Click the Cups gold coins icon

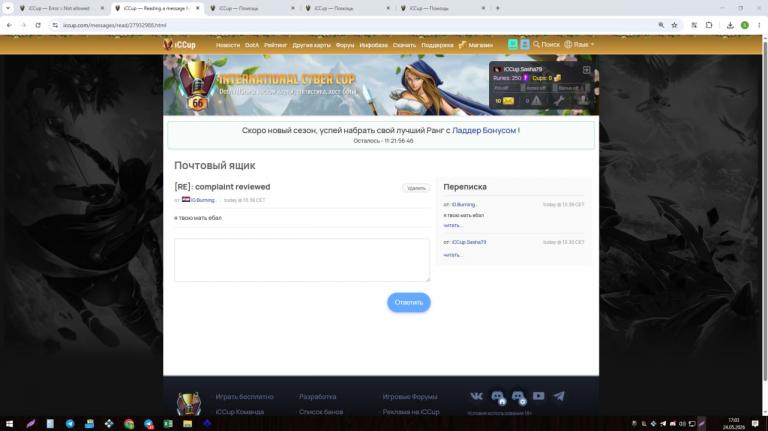click(x=557, y=78)
